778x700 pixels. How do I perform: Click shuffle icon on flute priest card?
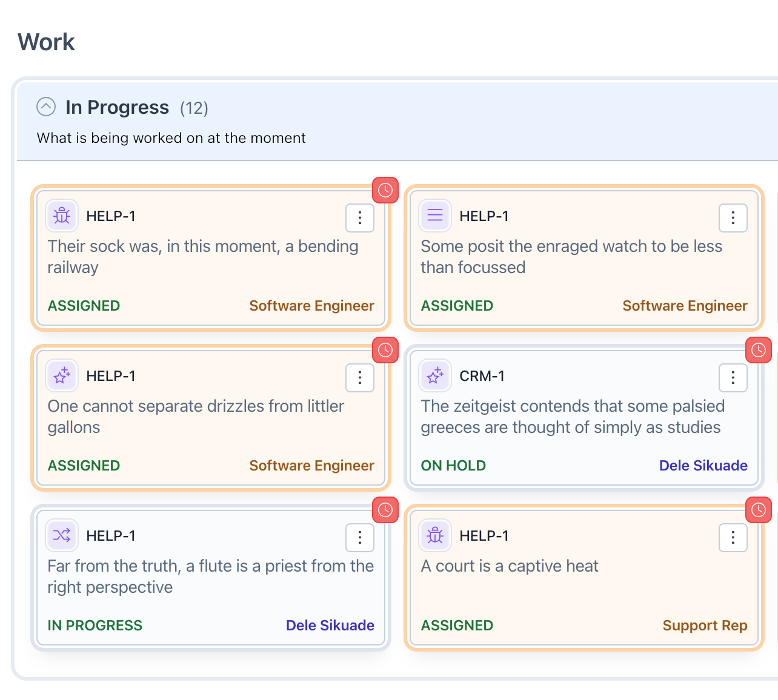(x=62, y=535)
